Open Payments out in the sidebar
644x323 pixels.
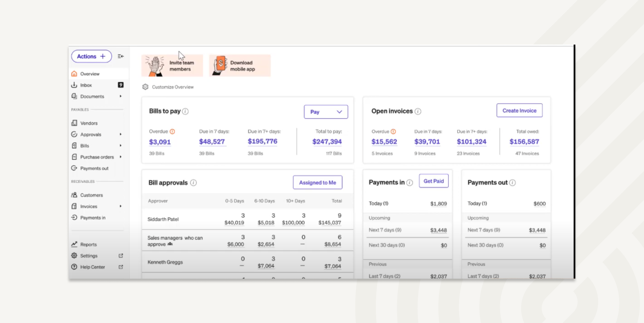(x=94, y=168)
